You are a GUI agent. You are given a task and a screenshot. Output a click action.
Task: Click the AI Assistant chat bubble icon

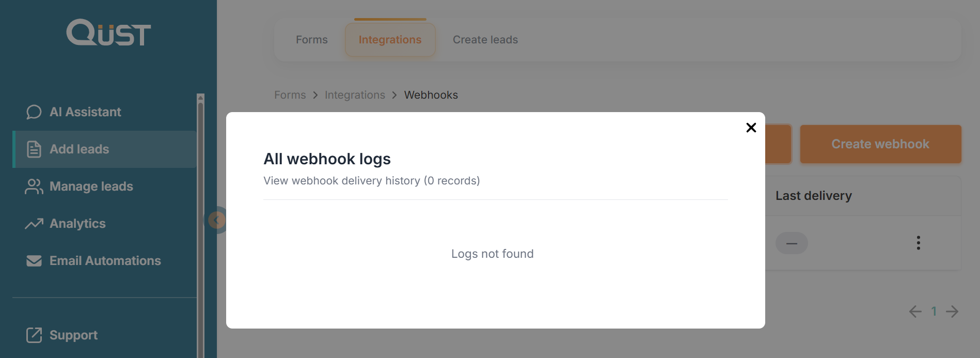[34, 112]
